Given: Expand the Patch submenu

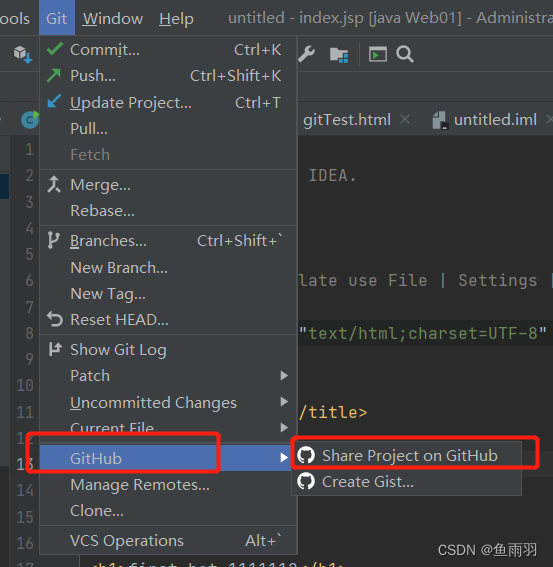Looking at the screenshot, I should (168, 376).
